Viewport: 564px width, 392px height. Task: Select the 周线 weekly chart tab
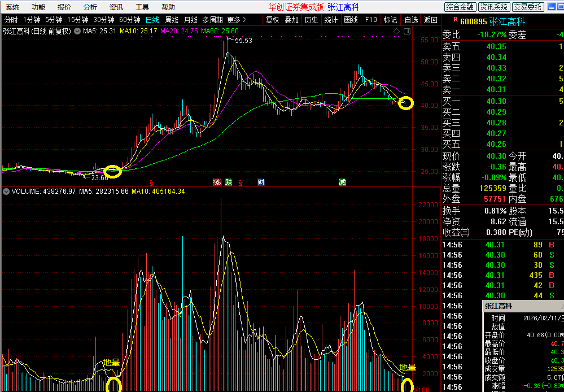point(172,20)
